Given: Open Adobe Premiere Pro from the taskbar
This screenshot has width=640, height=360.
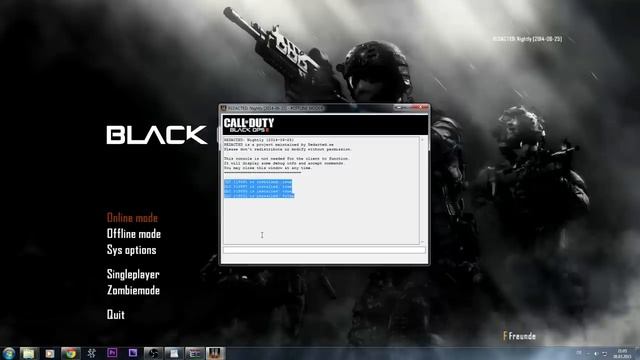Looking at the screenshot, I should click(x=112, y=353).
